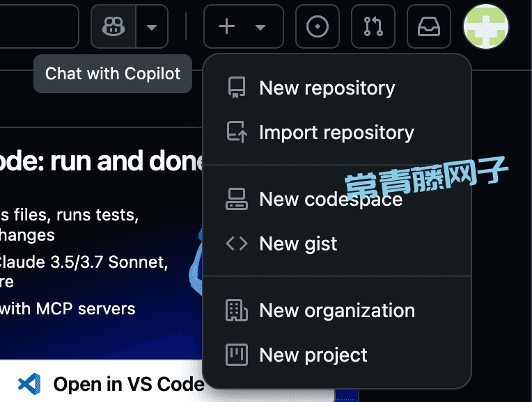Open the Pull requests icon
Viewport: 532px width, 402px height.
click(373, 26)
